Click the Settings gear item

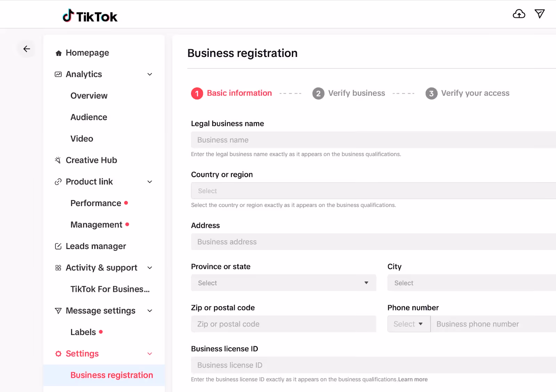click(x=77, y=353)
